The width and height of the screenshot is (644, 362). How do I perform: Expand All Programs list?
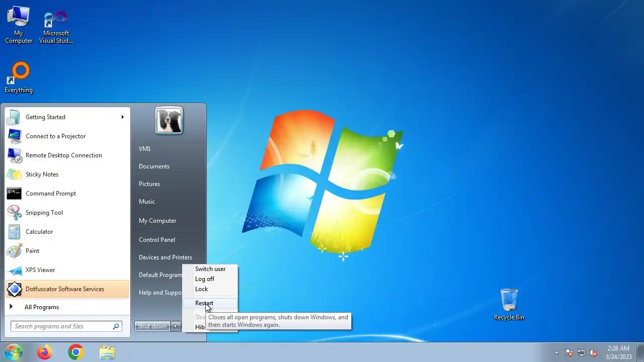pos(67,307)
